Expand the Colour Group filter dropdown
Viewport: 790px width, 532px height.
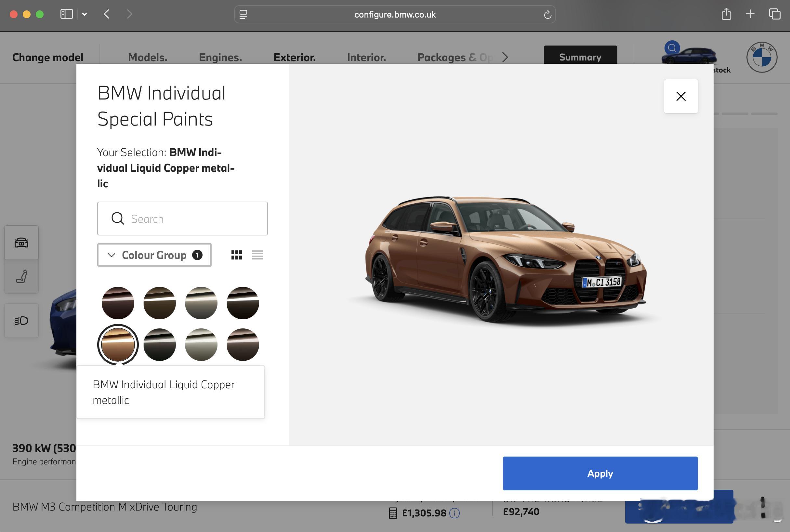point(154,255)
